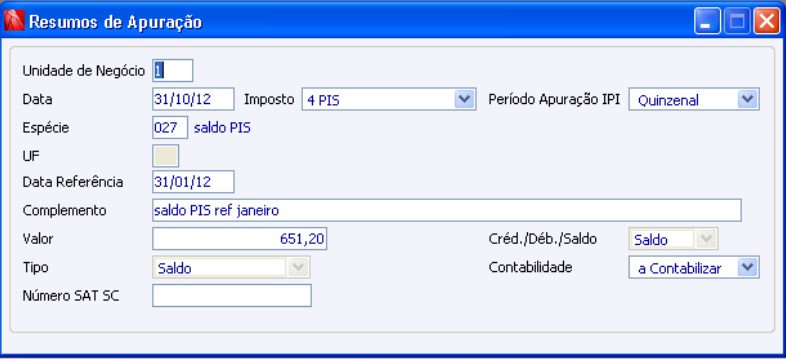786x360 pixels.
Task: Select the Data field showing 31/10/12
Action: click(x=193, y=99)
